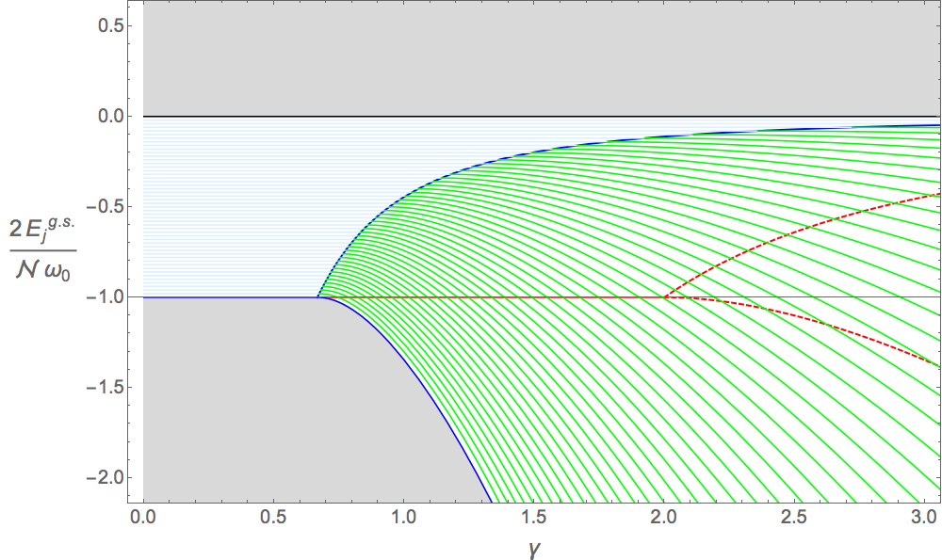942x560 pixels.
Task: Click the x-axis tick label 2.5
Action: [x=795, y=517]
